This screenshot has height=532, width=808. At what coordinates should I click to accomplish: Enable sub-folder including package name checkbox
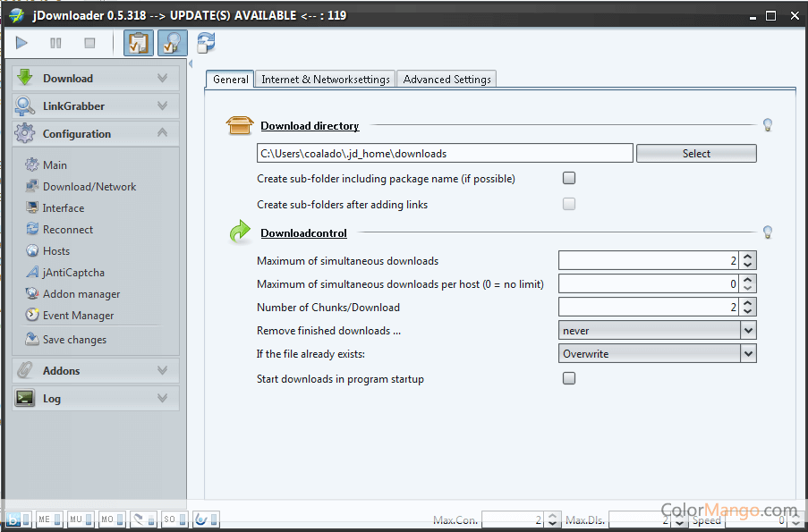click(569, 178)
